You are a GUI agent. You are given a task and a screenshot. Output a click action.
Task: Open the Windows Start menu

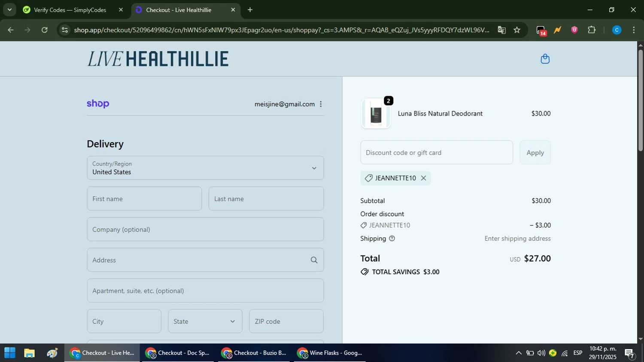pyautogui.click(x=10, y=353)
